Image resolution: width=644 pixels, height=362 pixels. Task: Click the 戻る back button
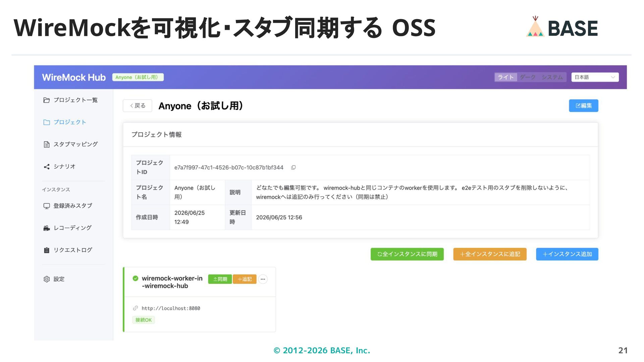point(138,106)
